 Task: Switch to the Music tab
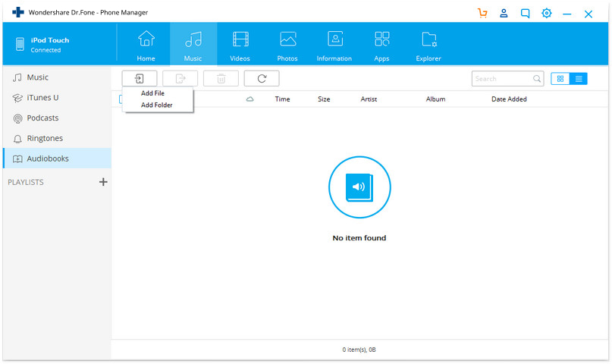[x=193, y=45]
